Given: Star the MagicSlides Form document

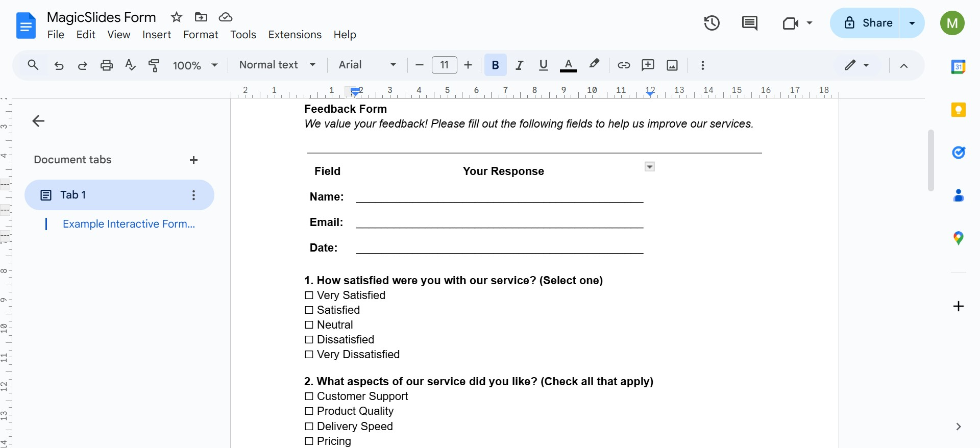Looking at the screenshot, I should (x=177, y=17).
